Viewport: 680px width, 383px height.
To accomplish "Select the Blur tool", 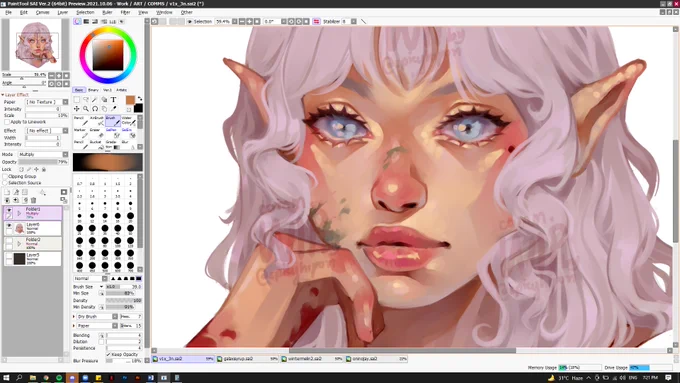I will (x=129, y=145).
